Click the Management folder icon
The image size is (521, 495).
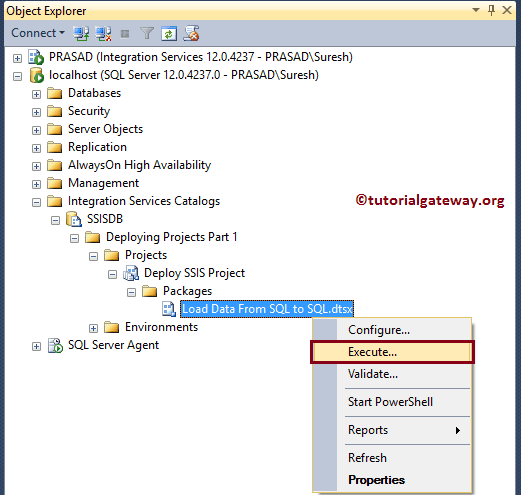pos(55,183)
